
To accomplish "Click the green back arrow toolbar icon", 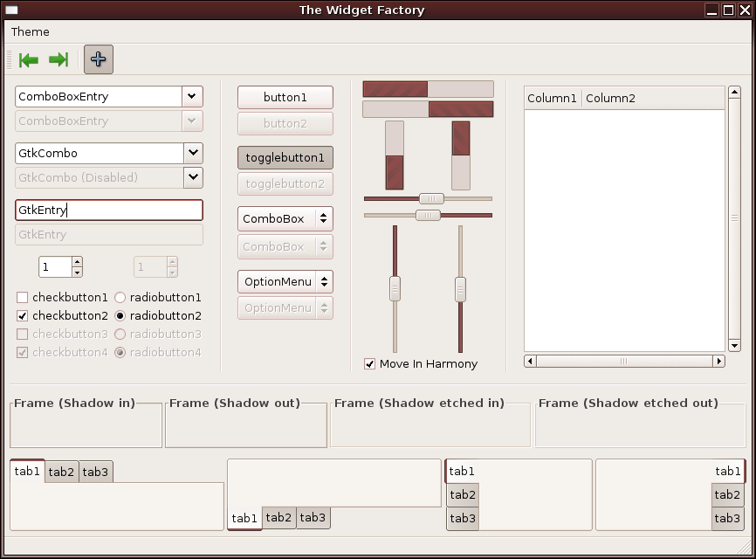I will tap(29, 59).
